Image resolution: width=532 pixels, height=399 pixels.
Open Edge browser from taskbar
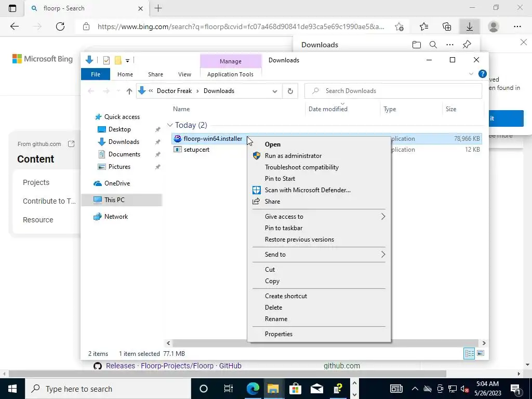tap(253, 389)
